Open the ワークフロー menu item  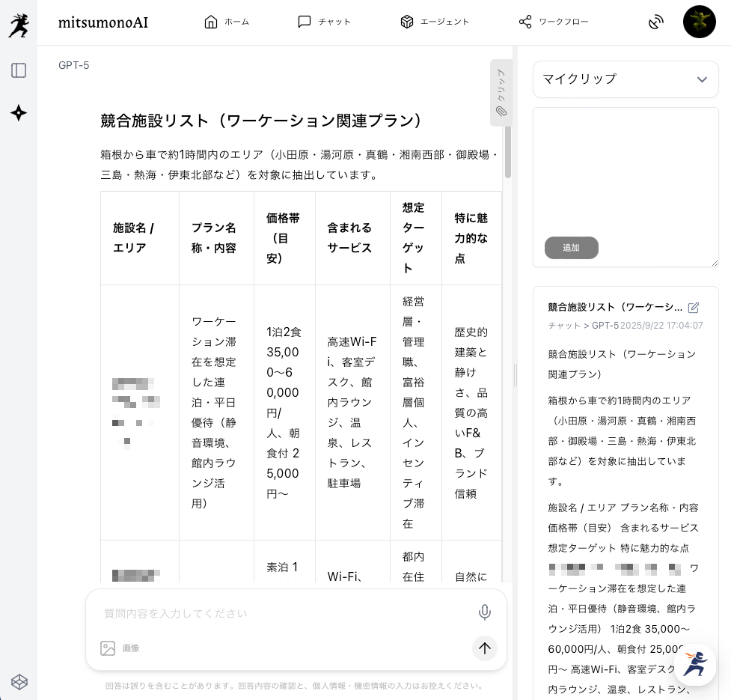click(554, 22)
